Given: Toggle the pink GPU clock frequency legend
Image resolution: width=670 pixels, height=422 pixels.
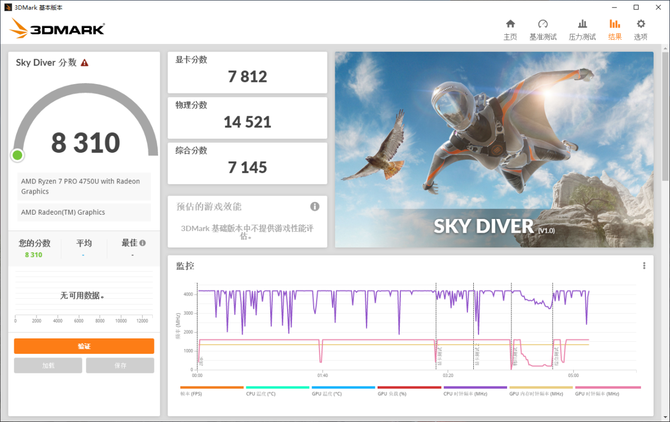Looking at the screenshot, I should 608,387.
